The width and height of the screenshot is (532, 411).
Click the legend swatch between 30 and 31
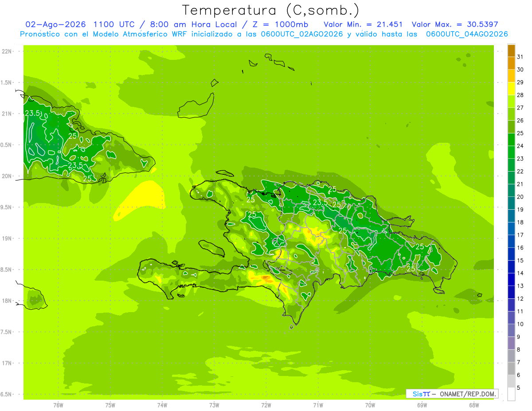tap(511, 63)
